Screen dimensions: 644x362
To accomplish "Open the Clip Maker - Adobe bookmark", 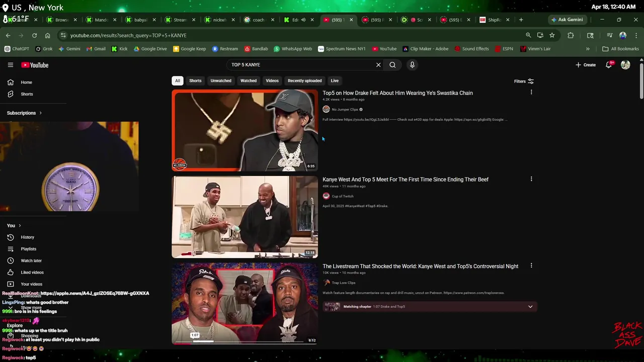I will [425, 49].
